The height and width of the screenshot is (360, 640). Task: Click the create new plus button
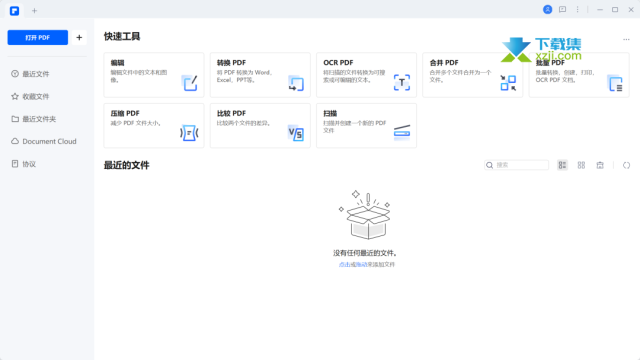click(79, 38)
